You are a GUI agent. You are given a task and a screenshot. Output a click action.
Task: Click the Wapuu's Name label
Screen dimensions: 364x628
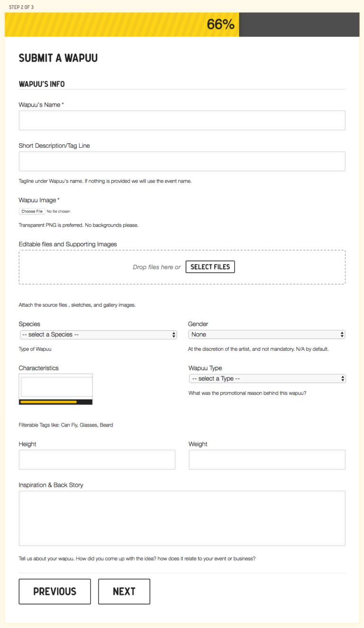click(x=40, y=105)
